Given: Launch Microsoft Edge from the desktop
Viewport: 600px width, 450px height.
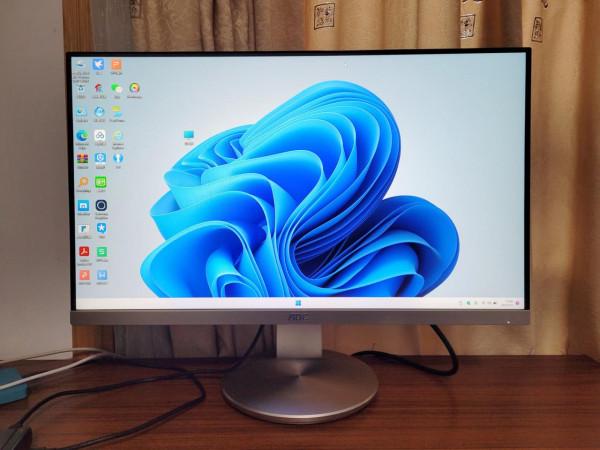Looking at the screenshot, I should (82, 135).
